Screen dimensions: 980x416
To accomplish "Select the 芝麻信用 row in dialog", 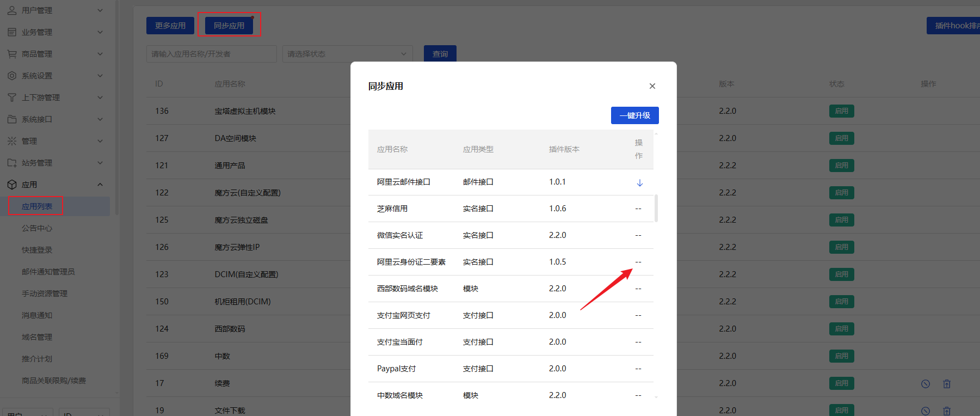I will click(x=511, y=209).
